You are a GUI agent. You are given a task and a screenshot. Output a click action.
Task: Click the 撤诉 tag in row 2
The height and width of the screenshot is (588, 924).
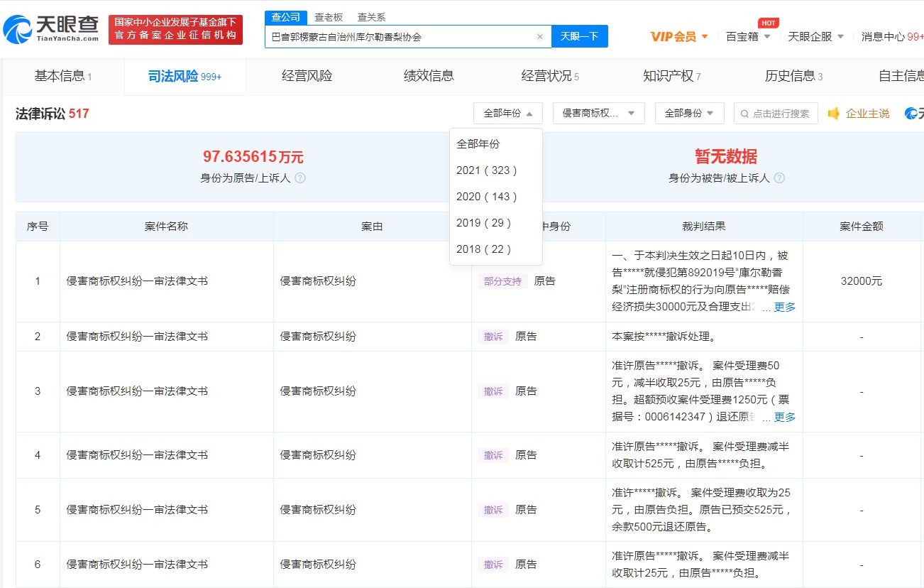click(493, 337)
